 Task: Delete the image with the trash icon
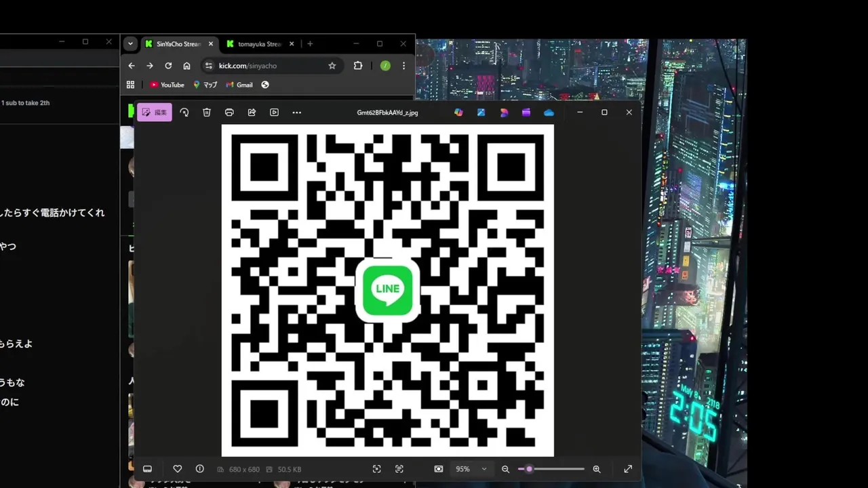207,113
